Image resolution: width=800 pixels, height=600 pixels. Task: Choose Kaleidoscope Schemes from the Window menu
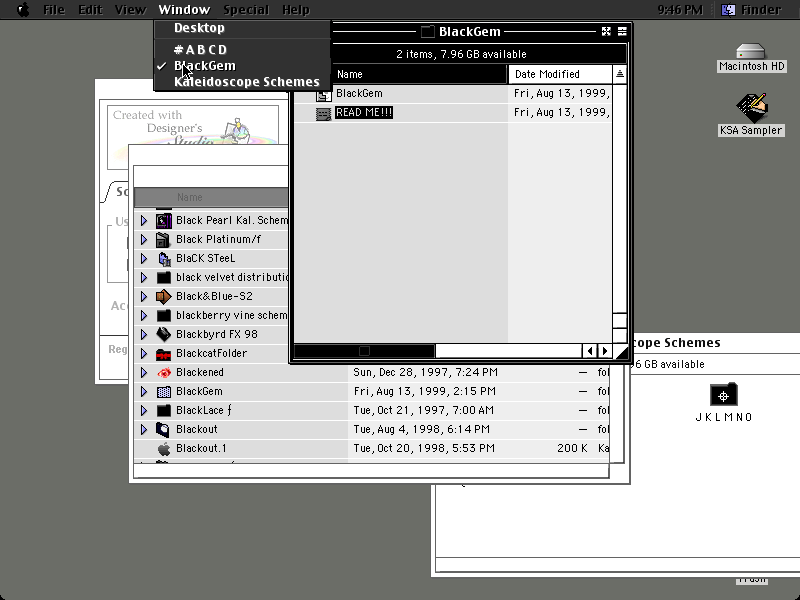tap(242, 82)
